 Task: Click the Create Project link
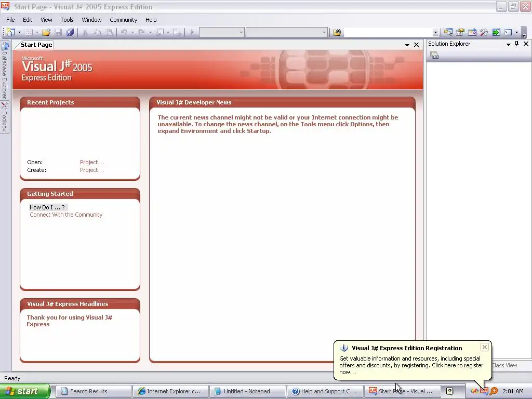tap(92, 170)
